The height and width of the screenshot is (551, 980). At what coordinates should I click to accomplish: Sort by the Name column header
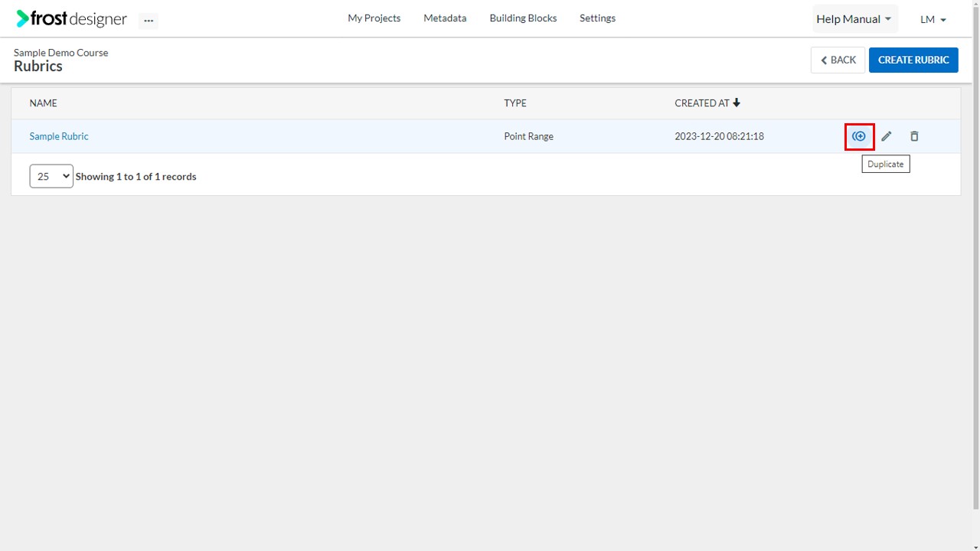44,103
